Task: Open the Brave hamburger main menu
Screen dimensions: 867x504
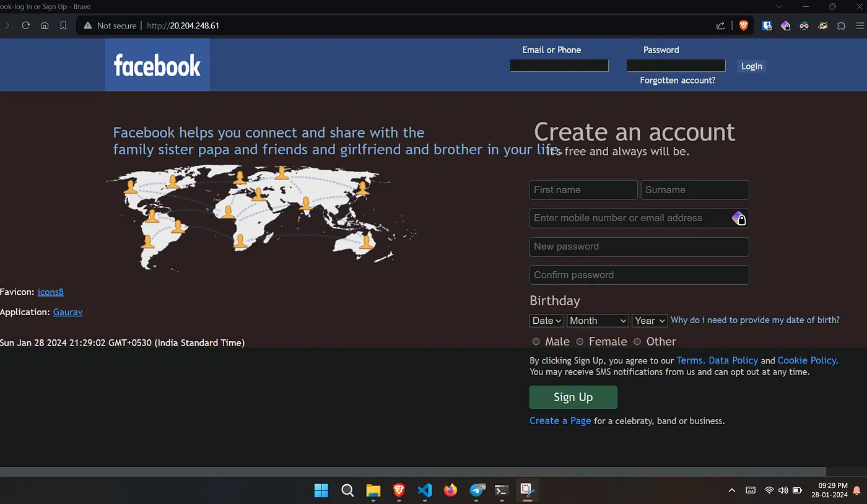Action: click(860, 25)
